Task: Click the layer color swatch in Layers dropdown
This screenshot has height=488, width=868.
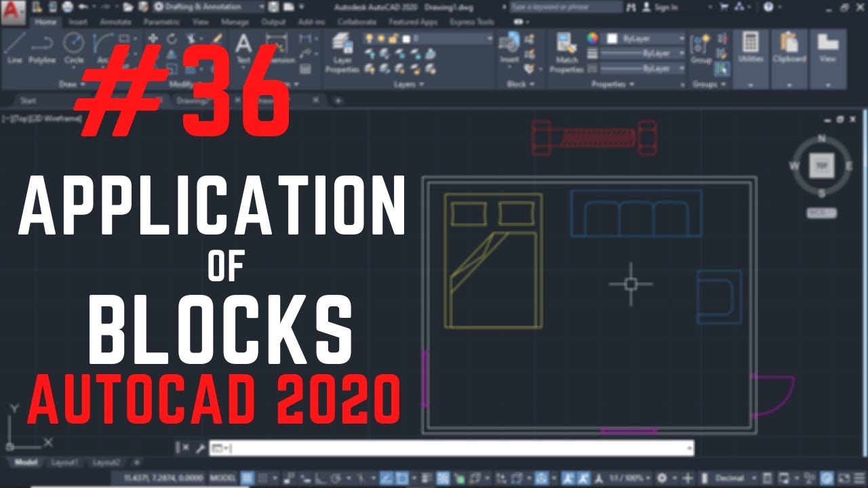Action: pyautogui.click(x=406, y=39)
